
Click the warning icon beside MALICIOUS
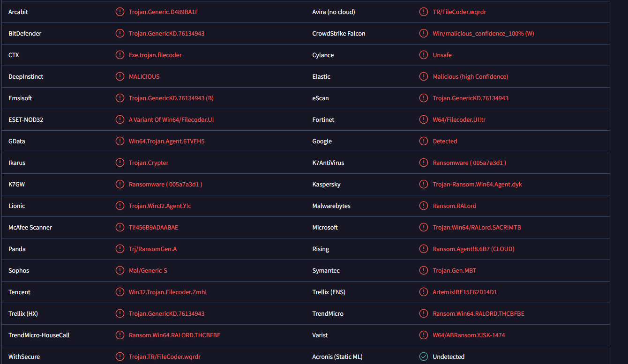point(120,76)
